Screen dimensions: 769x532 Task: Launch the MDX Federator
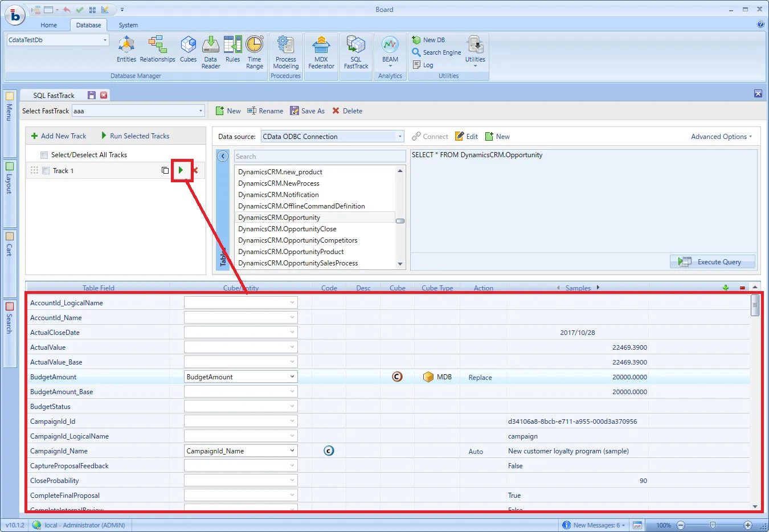pyautogui.click(x=321, y=45)
